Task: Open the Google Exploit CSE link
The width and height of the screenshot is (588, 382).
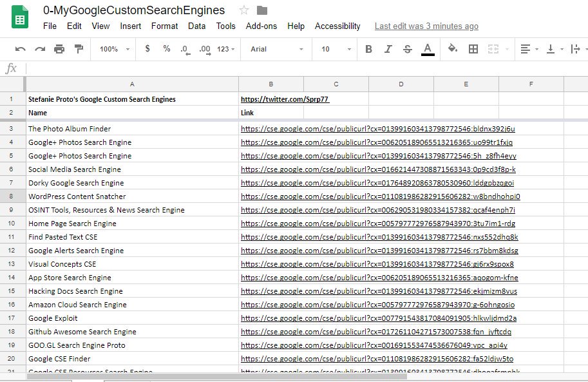Action: pos(379,318)
